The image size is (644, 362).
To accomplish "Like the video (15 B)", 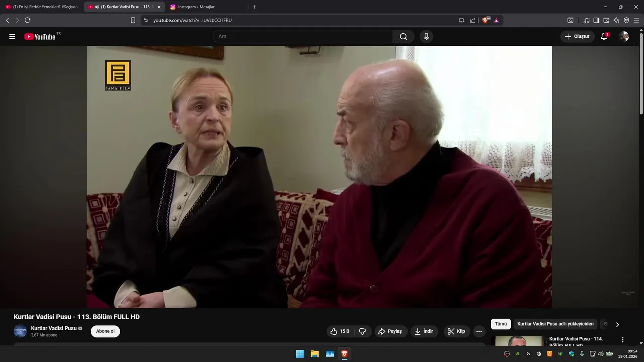I will (340, 331).
